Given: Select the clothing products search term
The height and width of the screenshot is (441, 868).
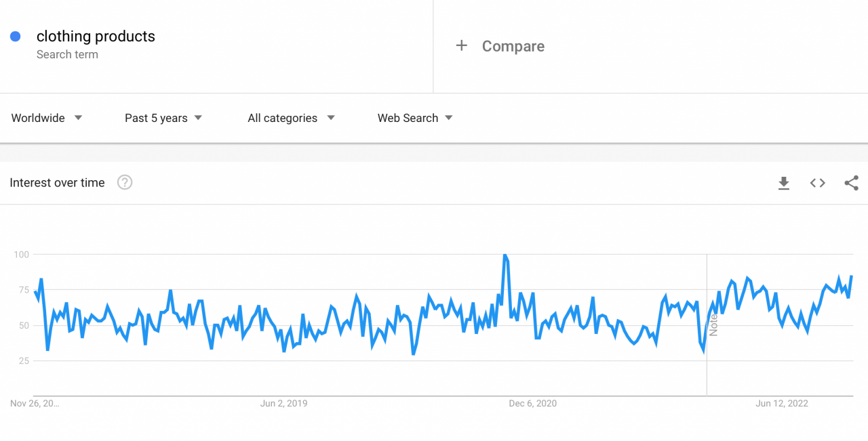Looking at the screenshot, I should 96,36.
